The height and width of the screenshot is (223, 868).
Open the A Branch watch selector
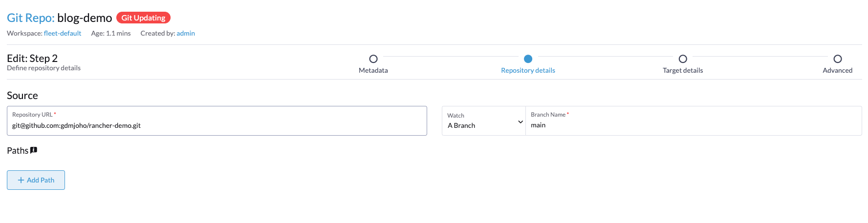[484, 121]
